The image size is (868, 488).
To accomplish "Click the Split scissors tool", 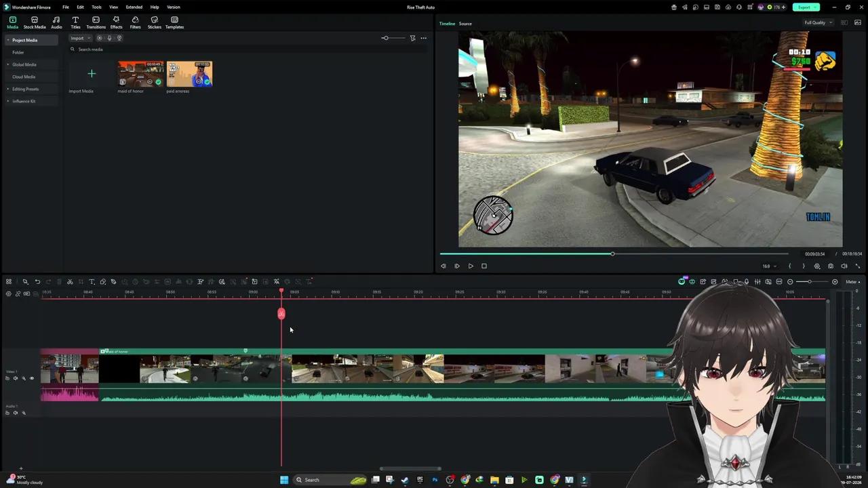I will [70, 282].
